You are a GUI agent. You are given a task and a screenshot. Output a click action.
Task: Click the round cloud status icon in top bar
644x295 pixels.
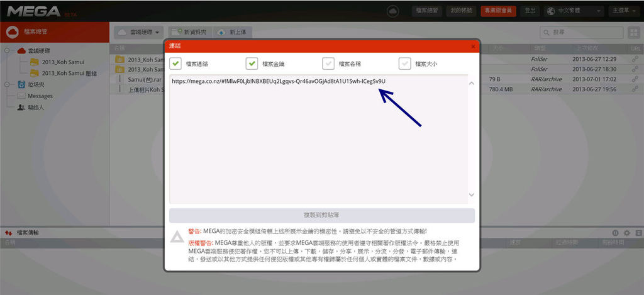392,11
